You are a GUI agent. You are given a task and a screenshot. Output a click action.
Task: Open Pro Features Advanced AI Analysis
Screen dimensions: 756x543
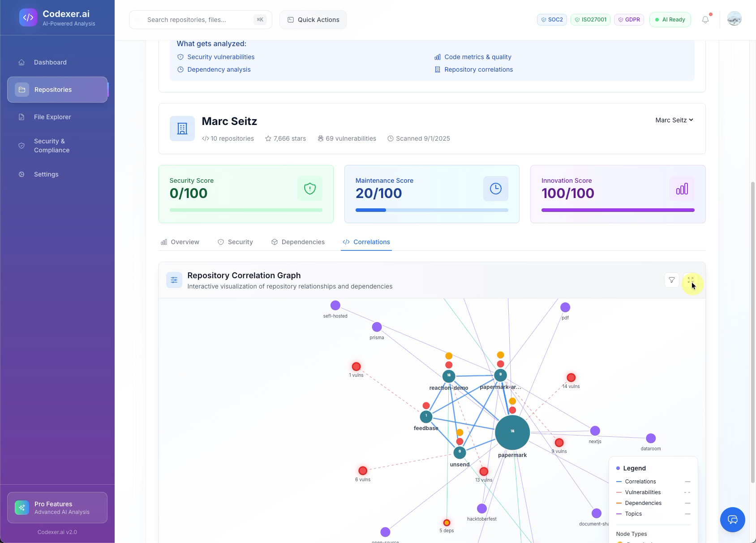(x=57, y=507)
